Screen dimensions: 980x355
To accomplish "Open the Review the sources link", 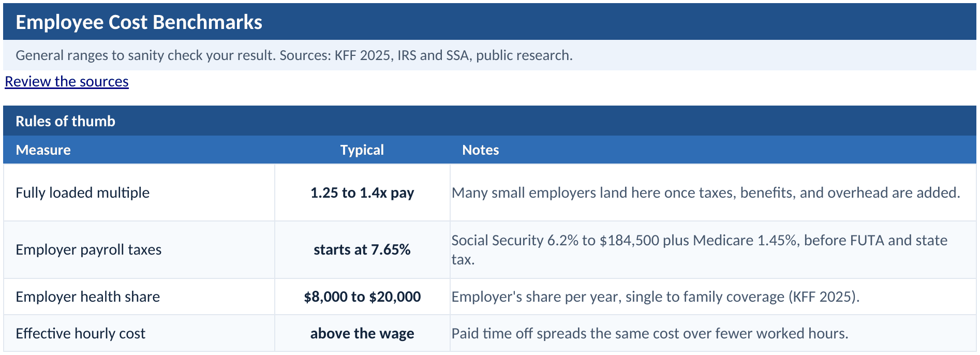I will click(67, 82).
